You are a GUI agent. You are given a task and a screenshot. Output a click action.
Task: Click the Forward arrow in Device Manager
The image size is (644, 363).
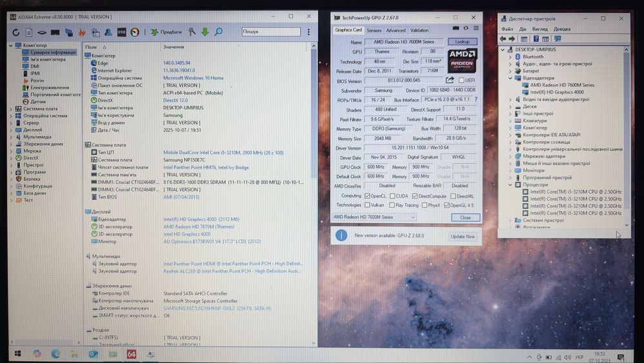tap(512, 39)
